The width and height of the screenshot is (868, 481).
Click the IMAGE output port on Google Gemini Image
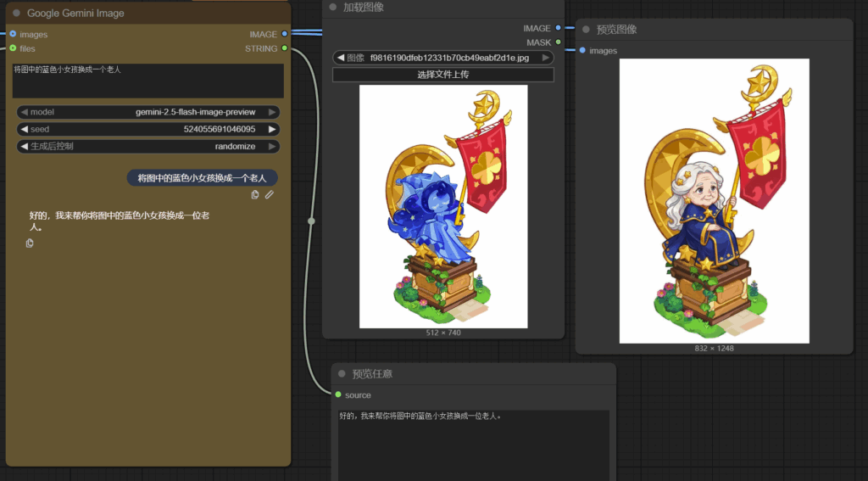[285, 34]
